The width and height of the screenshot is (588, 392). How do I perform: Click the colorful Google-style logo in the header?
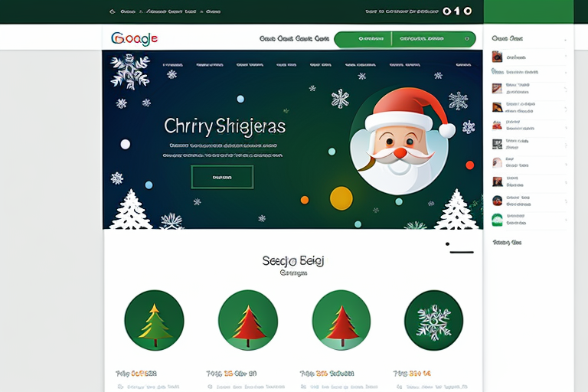134,38
